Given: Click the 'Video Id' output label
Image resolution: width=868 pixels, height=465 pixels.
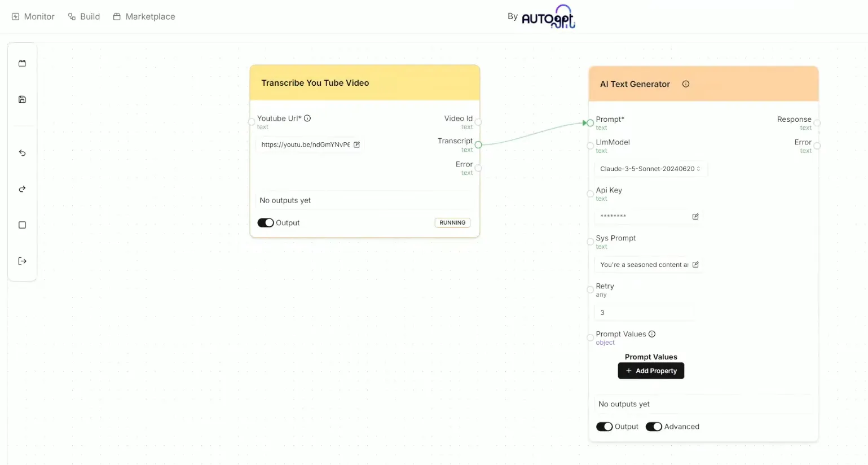Looking at the screenshot, I should tap(459, 119).
